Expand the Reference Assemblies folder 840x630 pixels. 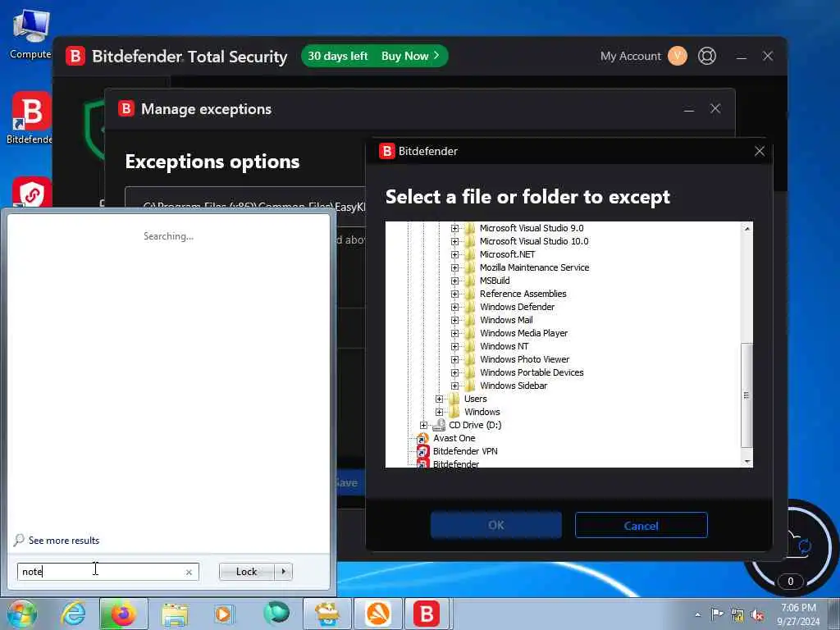pyautogui.click(x=454, y=294)
